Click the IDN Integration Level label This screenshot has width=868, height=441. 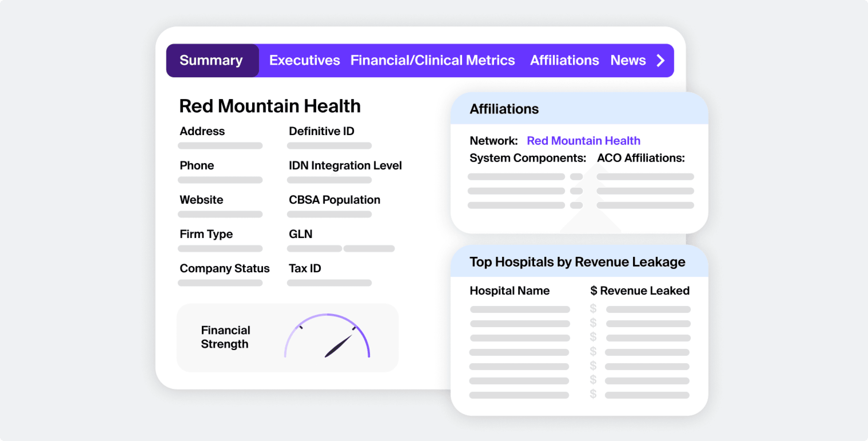[345, 165]
